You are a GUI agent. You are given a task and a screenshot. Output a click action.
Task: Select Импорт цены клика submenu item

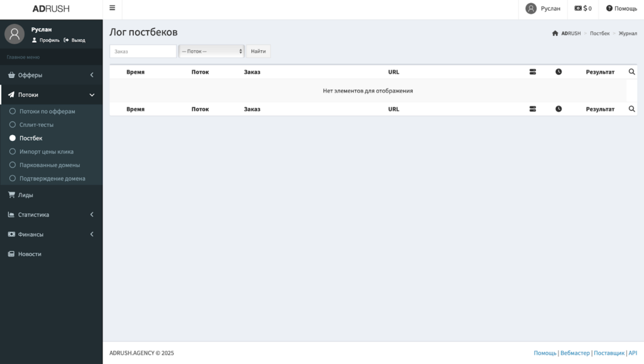[47, 152]
